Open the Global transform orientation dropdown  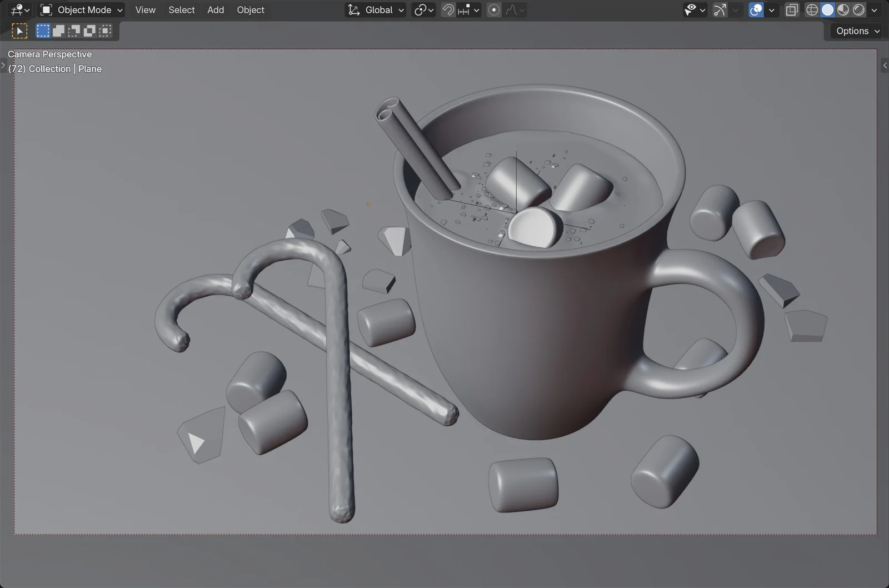tap(375, 9)
